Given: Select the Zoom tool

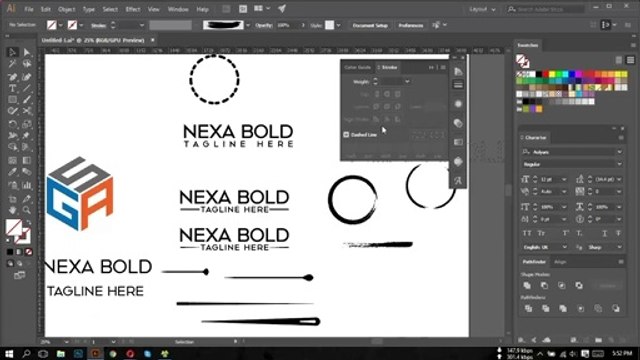Looking at the screenshot, I should point(27,210).
